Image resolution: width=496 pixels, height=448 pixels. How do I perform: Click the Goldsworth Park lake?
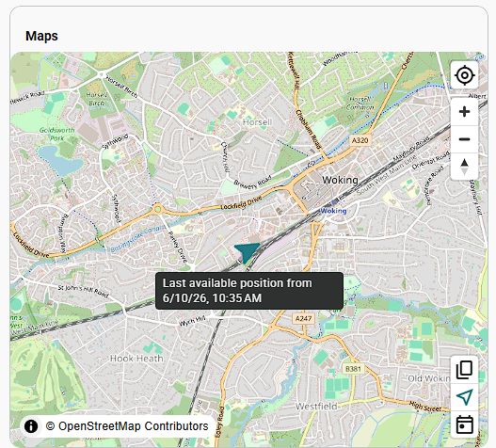(60, 160)
